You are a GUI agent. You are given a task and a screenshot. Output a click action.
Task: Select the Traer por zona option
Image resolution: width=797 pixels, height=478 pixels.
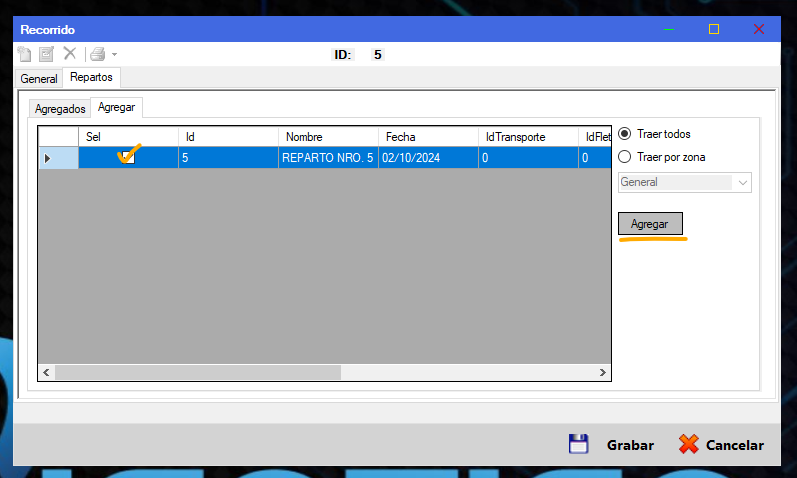[x=625, y=157]
